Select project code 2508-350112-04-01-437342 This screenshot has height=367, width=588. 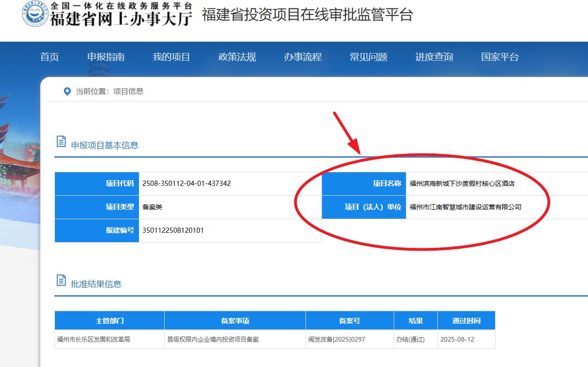coord(186,183)
